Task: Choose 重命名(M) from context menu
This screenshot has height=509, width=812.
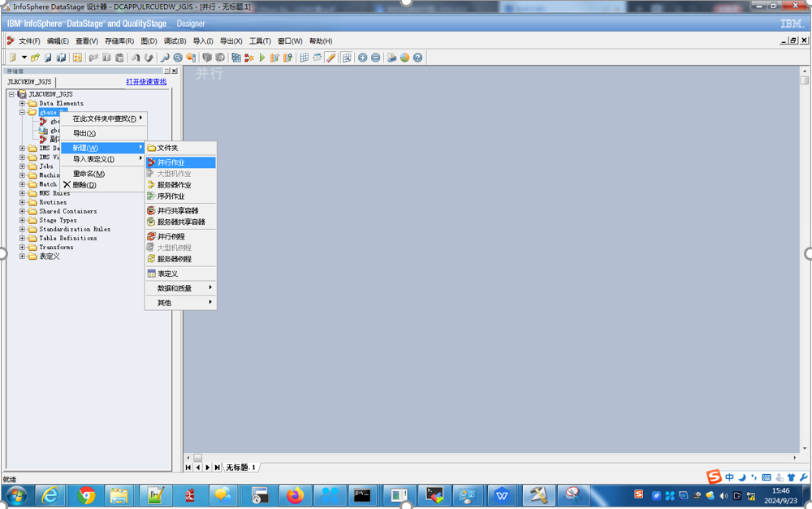Action: 104,174
